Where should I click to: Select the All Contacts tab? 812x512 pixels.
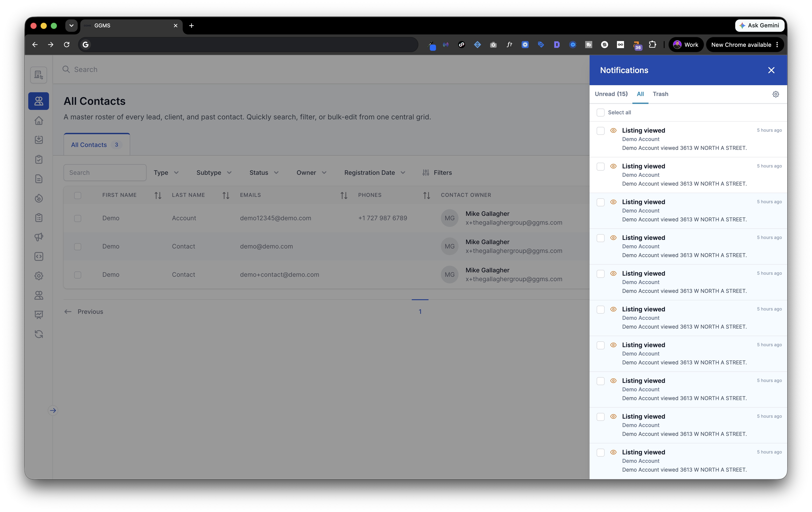pyautogui.click(x=97, y=145)
